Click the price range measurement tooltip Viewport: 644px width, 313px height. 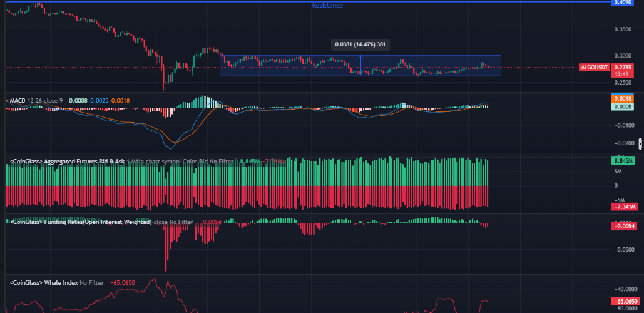360,44
